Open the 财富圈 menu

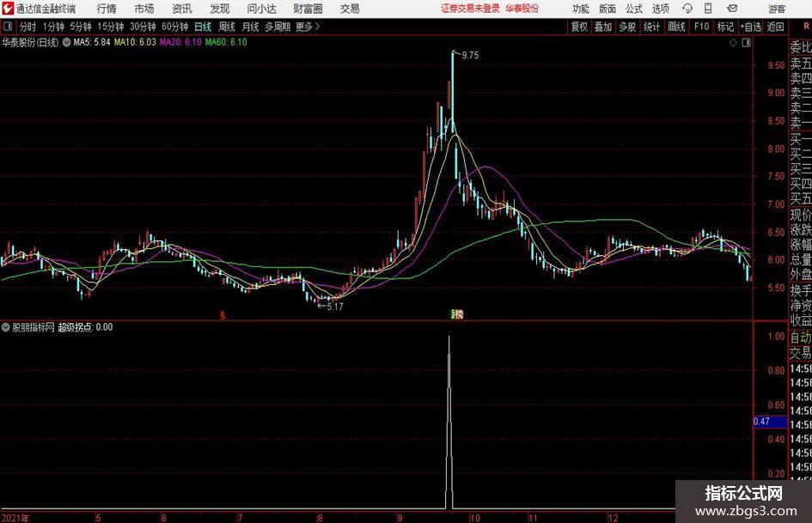pyautogui.click(x=308, y=9)
